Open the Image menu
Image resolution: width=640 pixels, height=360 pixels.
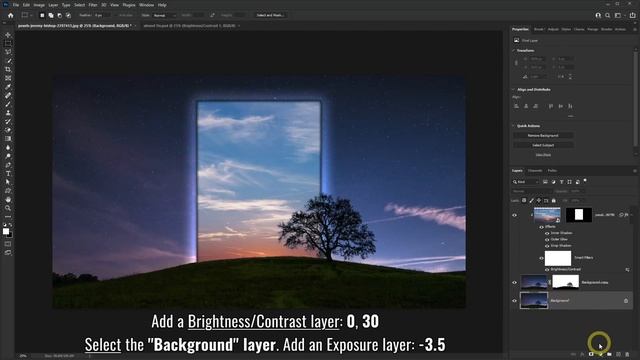tap(39, 5)
